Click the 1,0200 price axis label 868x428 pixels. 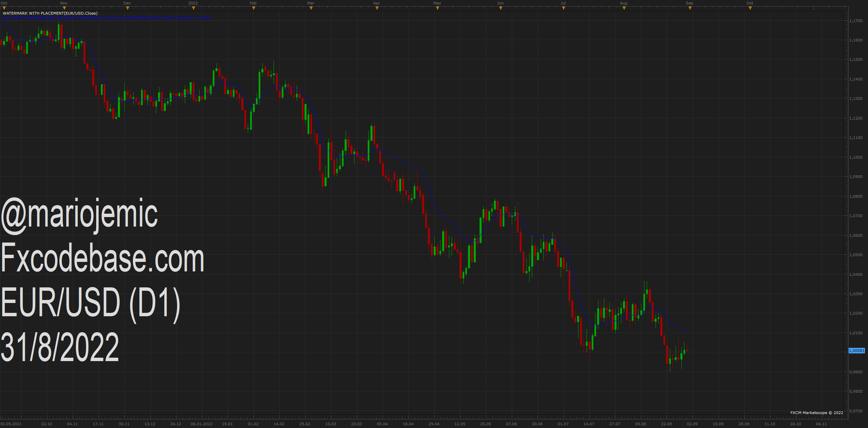click(x=856, y=313)
